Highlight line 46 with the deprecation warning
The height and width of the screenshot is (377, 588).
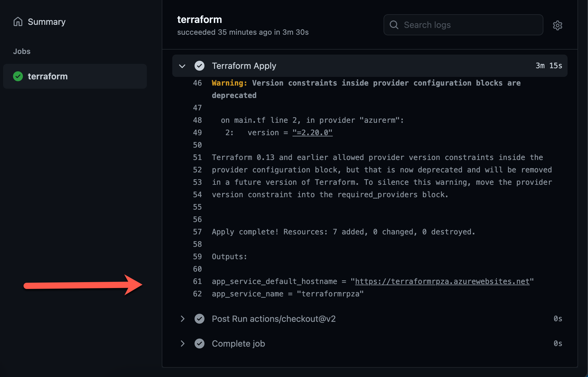tap(197, 83)
